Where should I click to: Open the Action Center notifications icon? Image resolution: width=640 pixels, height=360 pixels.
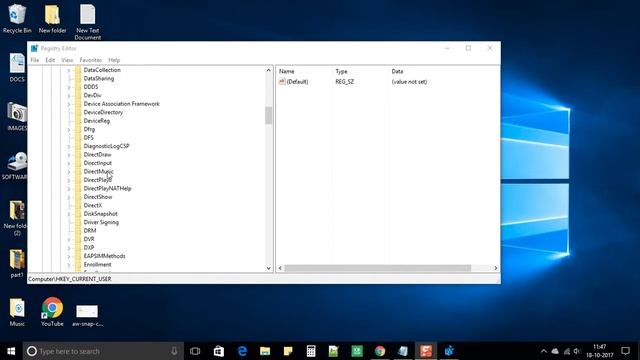click(x=625, y=351)
